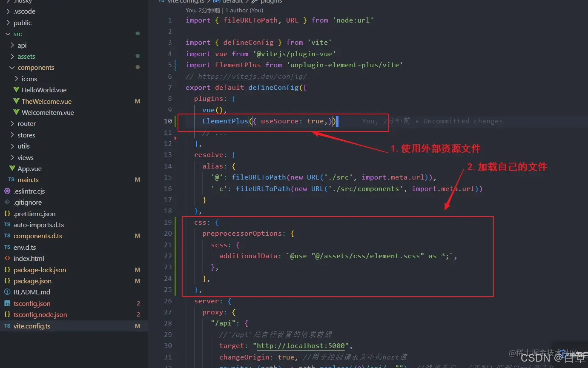Image resolution: width=588 pixels, height=368 pixels.
Task: Select .eslintrc.cjs file
Action: [x=29, y=191]
